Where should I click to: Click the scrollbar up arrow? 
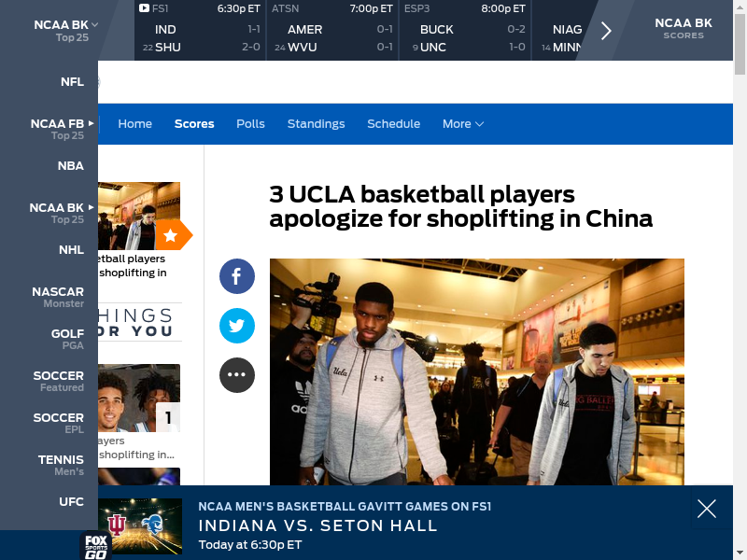(x=740, y=5)
